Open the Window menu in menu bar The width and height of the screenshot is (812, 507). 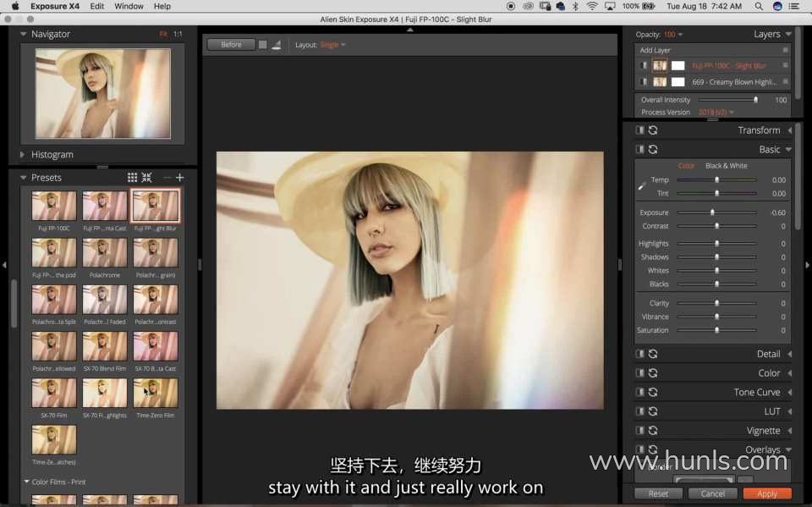pos(129,6)
